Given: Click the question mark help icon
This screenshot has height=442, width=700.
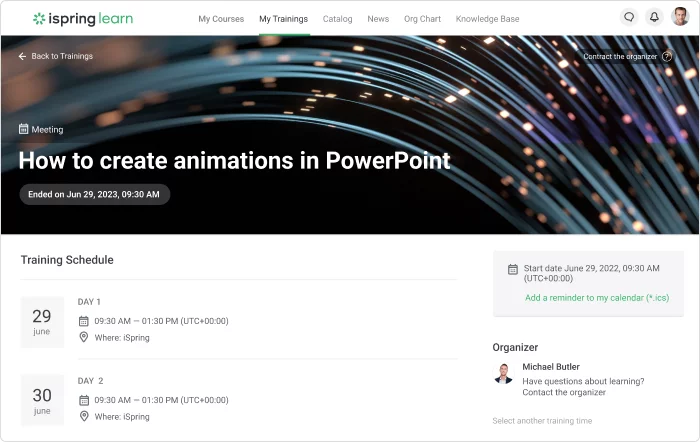Looking at the screenshot, I should (667, 57).
